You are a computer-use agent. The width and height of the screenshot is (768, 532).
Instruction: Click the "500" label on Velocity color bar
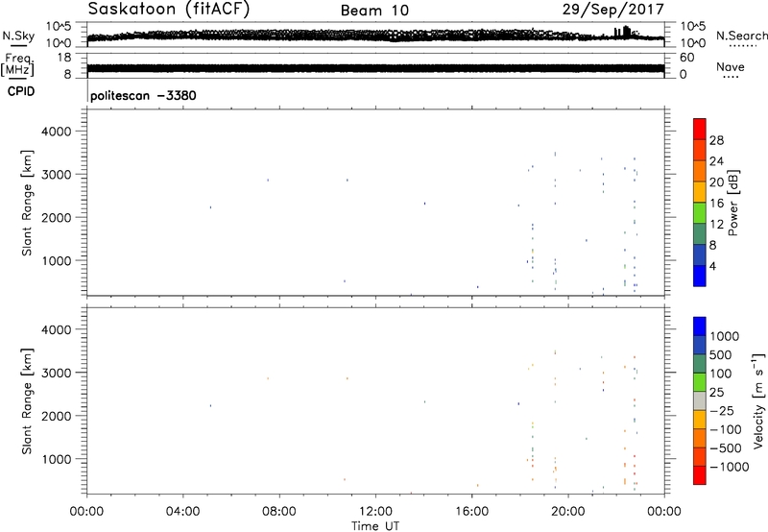point(721,354)
